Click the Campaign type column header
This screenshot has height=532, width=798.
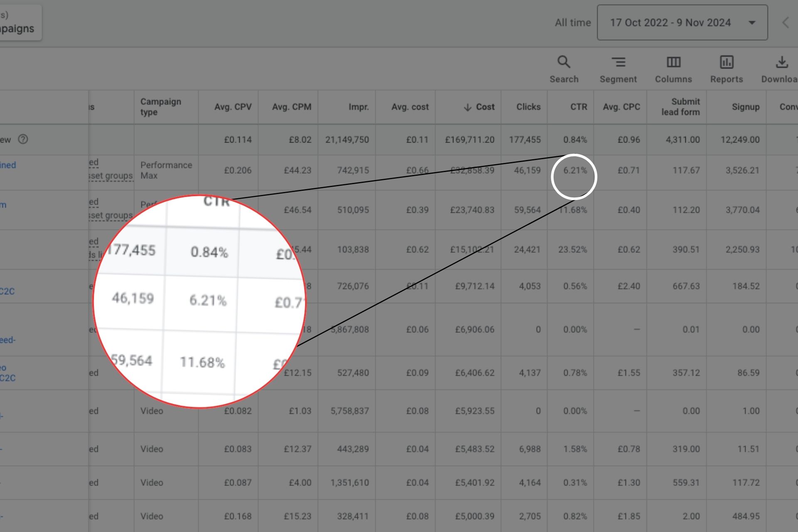pyautogui.click(x=160, y=107)
